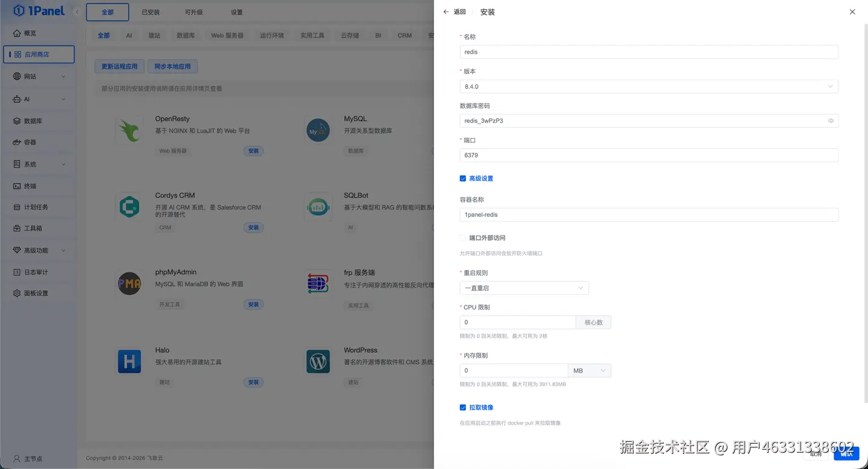Screen dimensions: 868x469
Task: Click the 1Panel logo icon
Action: click(19, 11)
